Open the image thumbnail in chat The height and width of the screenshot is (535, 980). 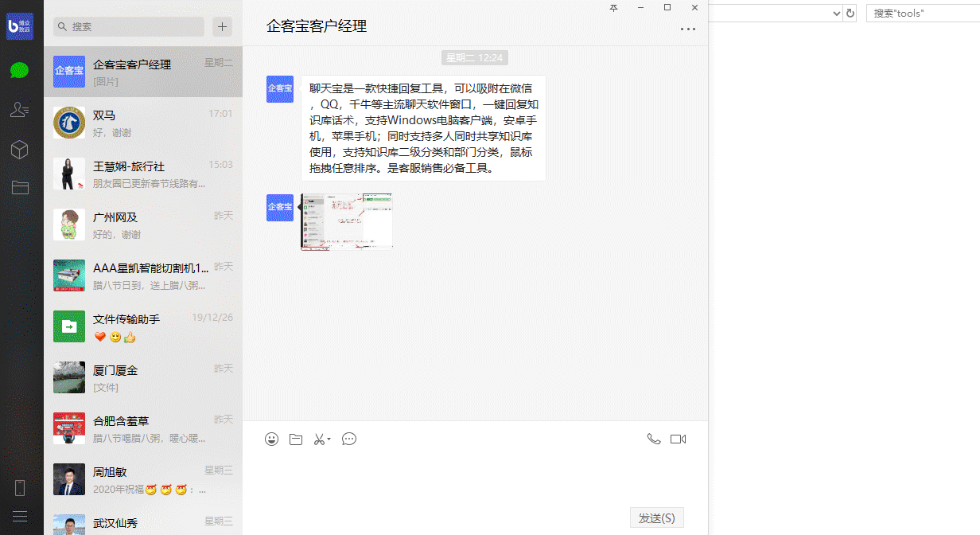tap(347, 221)
